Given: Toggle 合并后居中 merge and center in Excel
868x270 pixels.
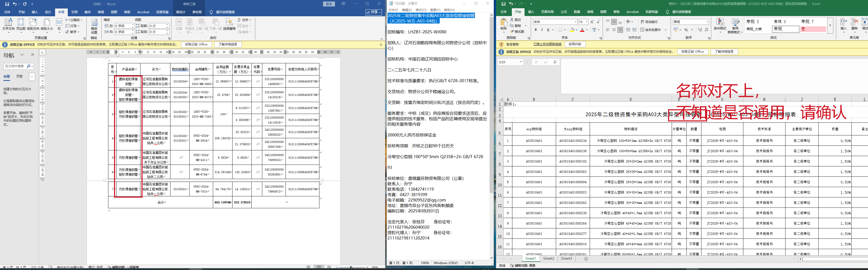Looking at the screenshot, I should pos(651,30).
